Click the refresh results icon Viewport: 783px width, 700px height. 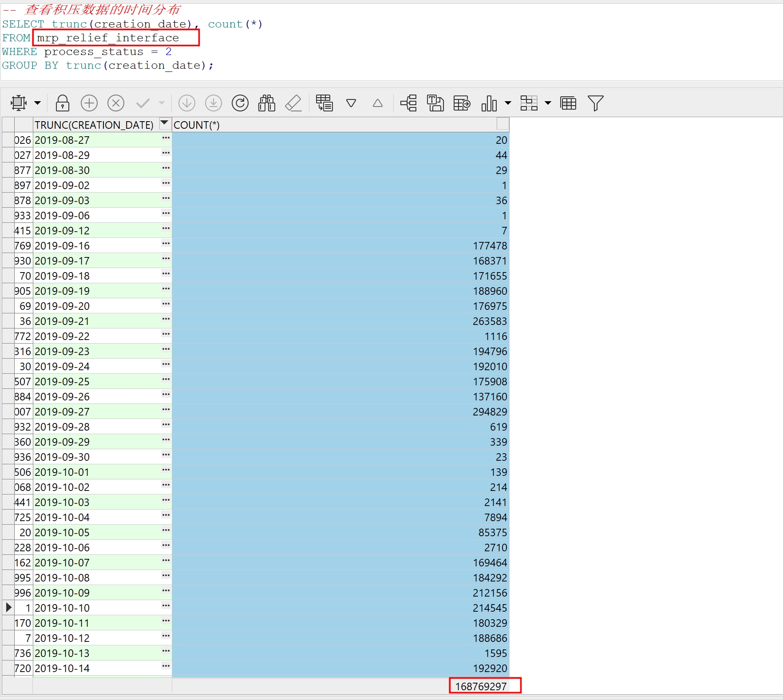[x=240, y=103]
